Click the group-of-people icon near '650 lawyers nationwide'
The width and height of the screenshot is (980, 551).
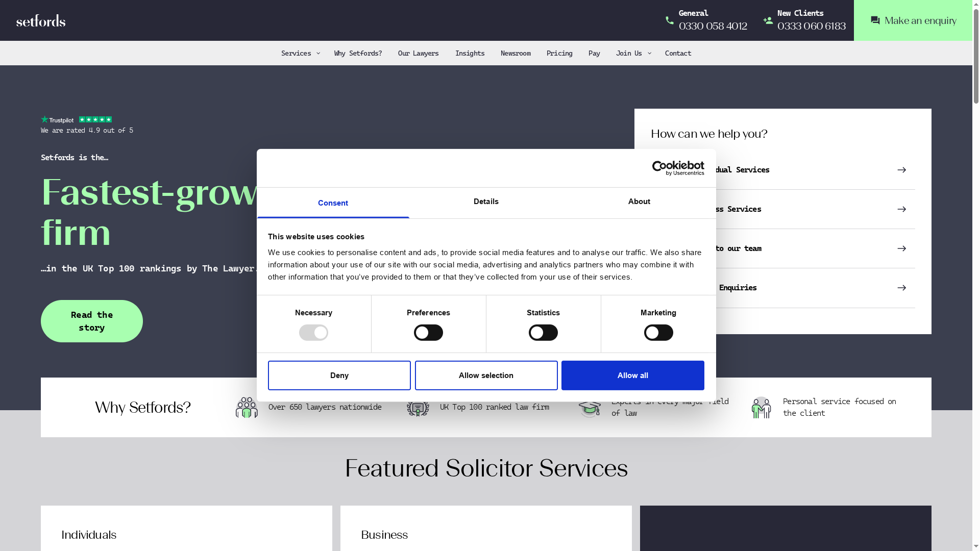click(246, 407)
